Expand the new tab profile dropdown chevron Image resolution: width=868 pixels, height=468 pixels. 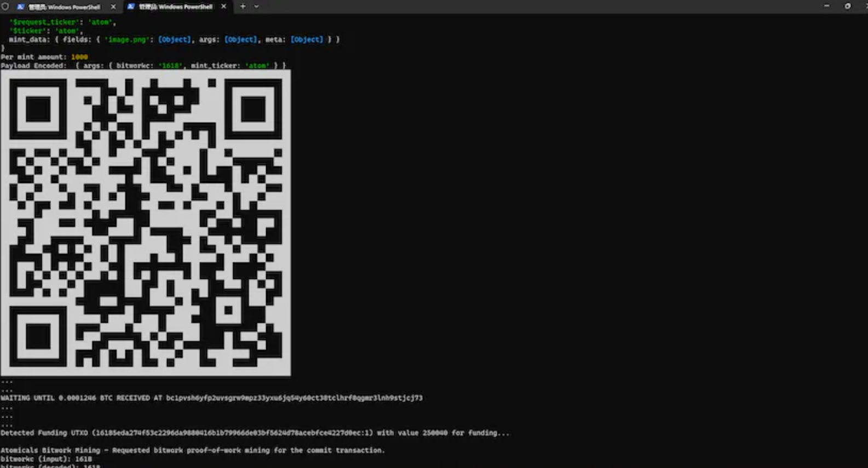coord(256,7)
